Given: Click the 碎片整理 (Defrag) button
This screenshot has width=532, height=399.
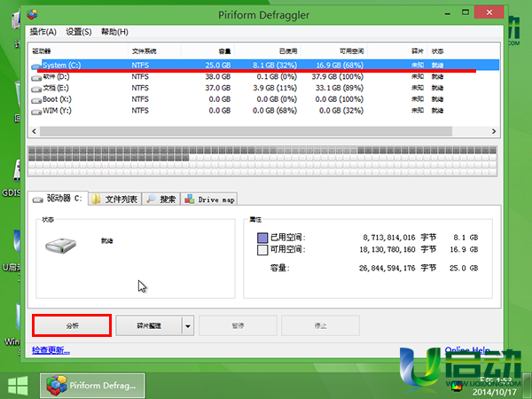Looking at the screenshot, I should coord(149,325).
